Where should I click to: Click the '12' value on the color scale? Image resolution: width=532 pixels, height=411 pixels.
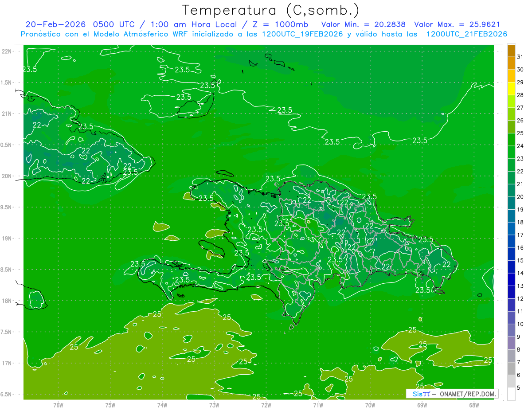(520, 299)
